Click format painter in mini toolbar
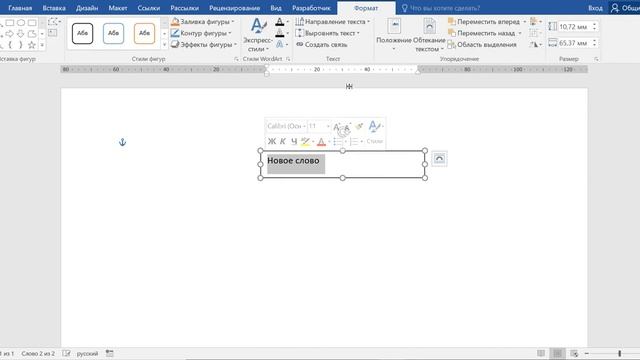640x360 pixels. [359, 127]
